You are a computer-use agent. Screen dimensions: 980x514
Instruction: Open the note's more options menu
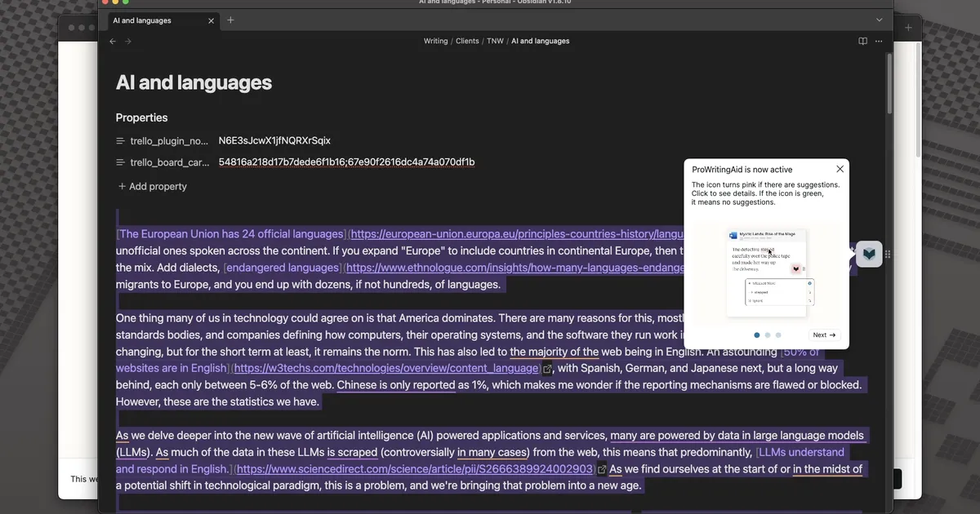point(879,41)
